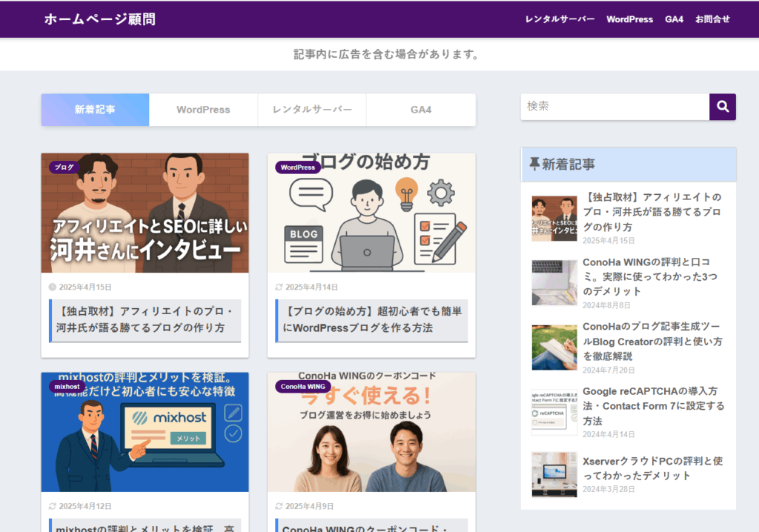Click sidebar thumbnail for Google reCAPTCHA article
This screenshot has width=759, height=532.
(x=554, y=412)
